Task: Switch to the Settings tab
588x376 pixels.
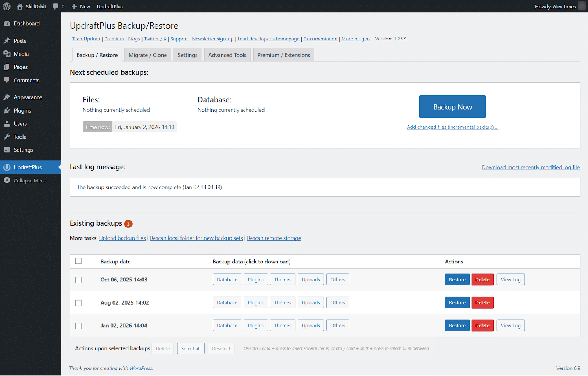Action: point(187,55)
